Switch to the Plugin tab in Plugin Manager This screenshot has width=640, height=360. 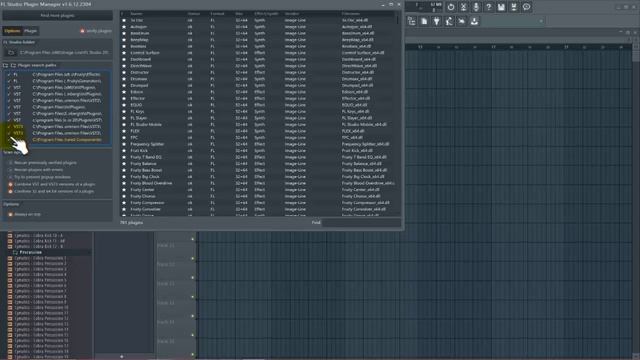[x=30, y=31]
